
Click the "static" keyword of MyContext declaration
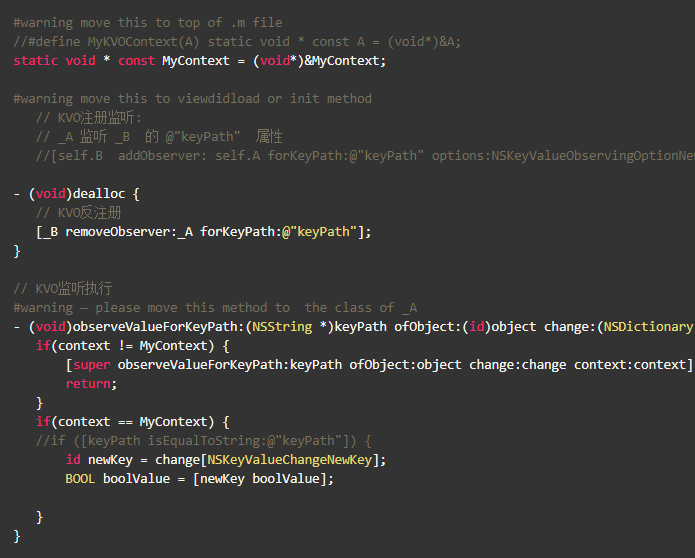click(36, 61)
